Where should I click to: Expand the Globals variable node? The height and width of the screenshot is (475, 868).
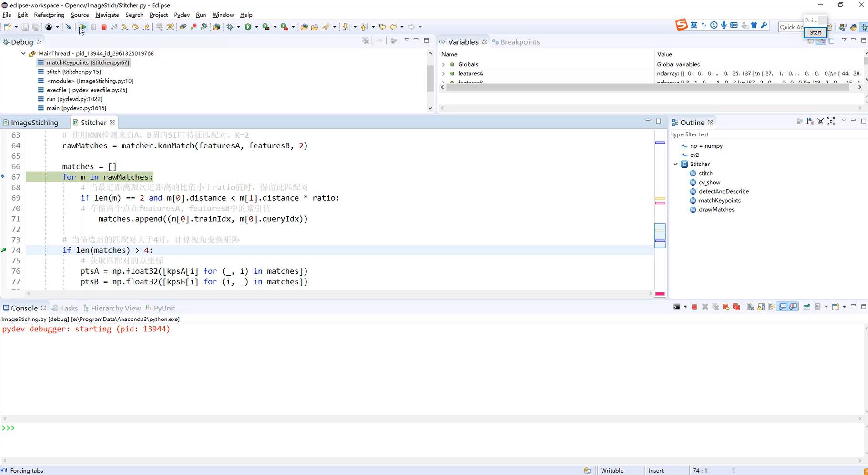coord(443,64)
